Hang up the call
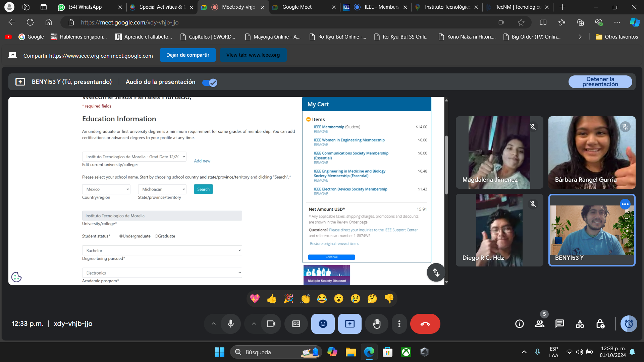 [425, 324]
